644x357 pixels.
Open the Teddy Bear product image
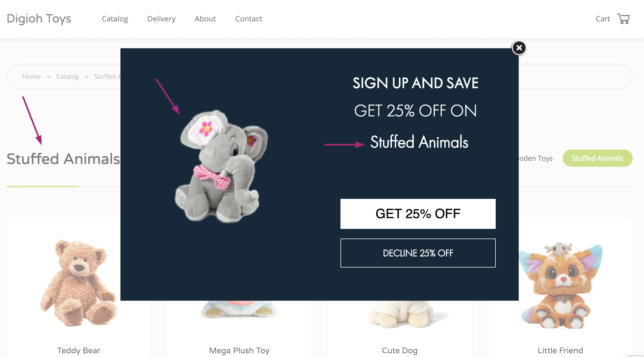(x=79, y=283)
